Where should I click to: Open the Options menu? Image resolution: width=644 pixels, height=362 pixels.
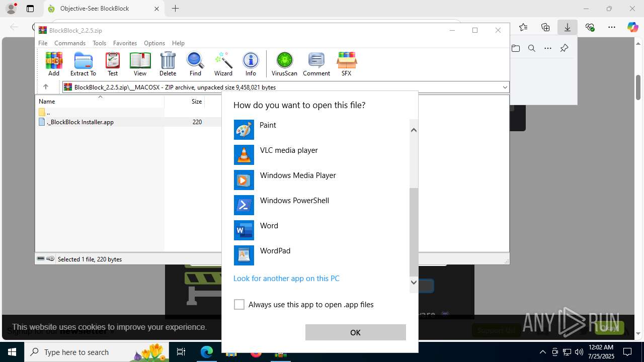point(154,43)
